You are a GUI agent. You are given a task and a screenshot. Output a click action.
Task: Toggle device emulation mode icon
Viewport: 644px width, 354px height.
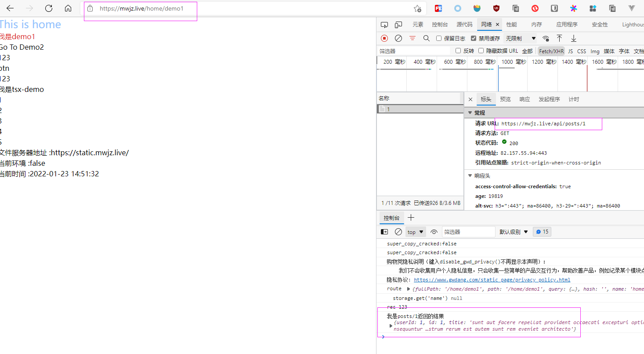click(x=398, y=25)
